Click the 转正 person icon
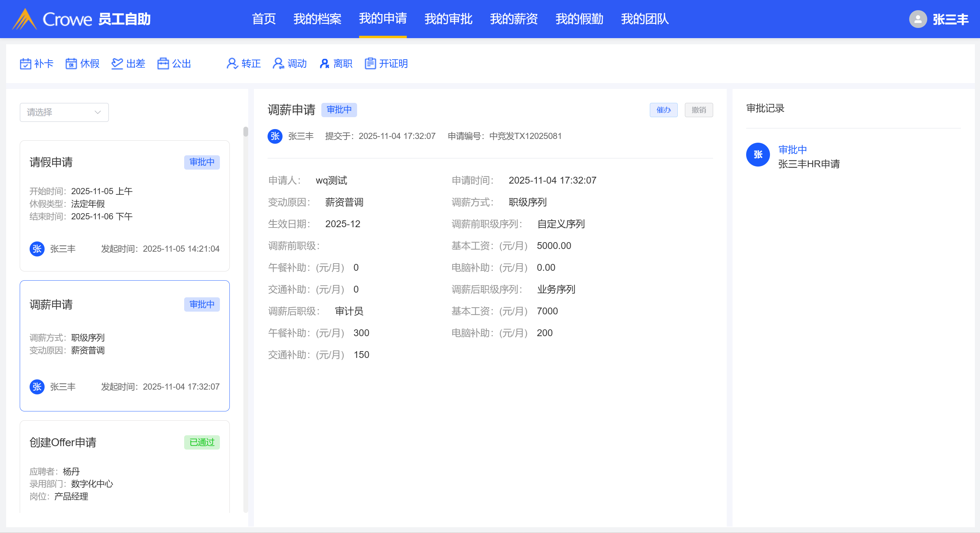The height and width of the screenshot is (533, 980). [x=232, y=64]
